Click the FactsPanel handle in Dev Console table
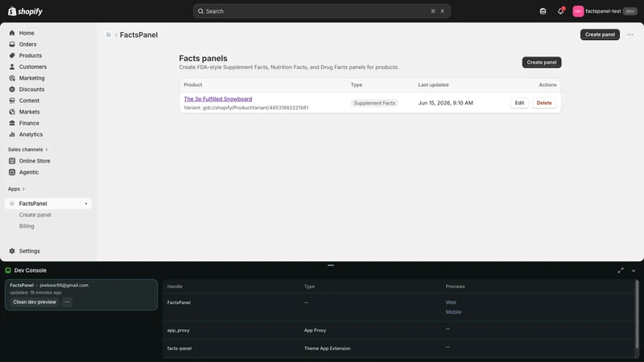The height and width of the screenshot is (362, 644). 179,302
